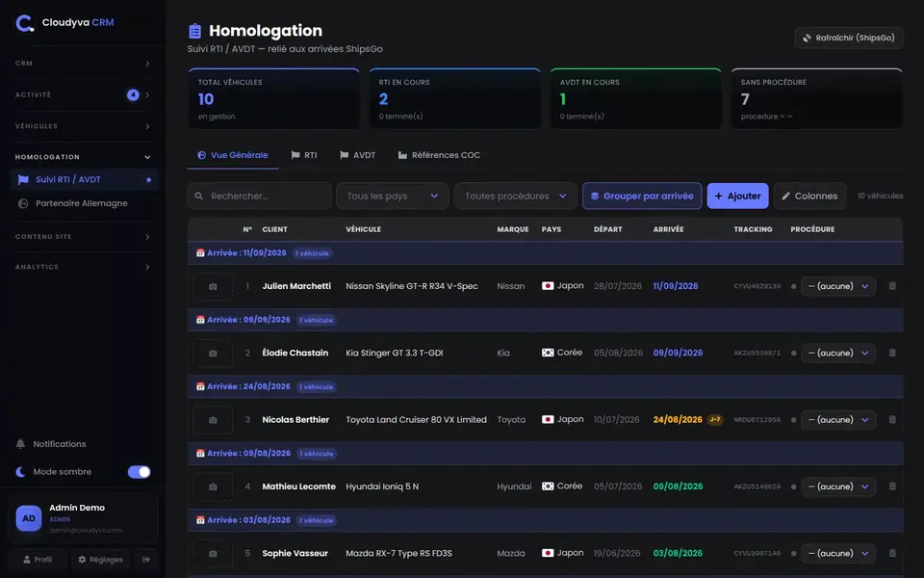
Task: Click photo placeholder for Mathieu Lecomte
Action: (213, 486)
